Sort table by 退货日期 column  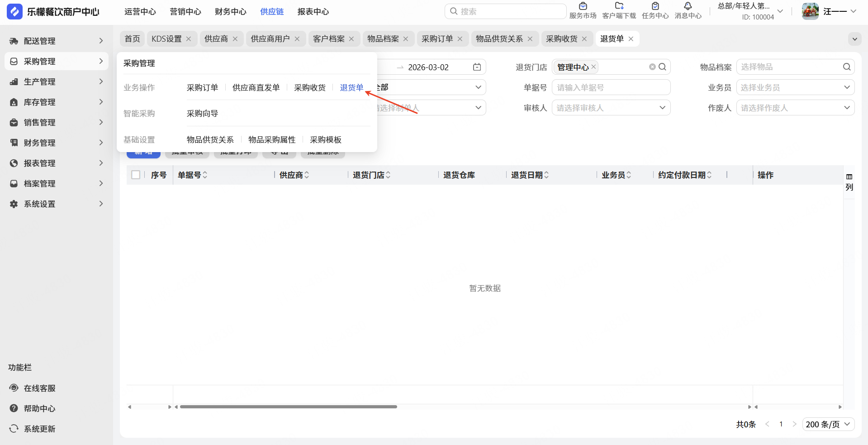546,175
